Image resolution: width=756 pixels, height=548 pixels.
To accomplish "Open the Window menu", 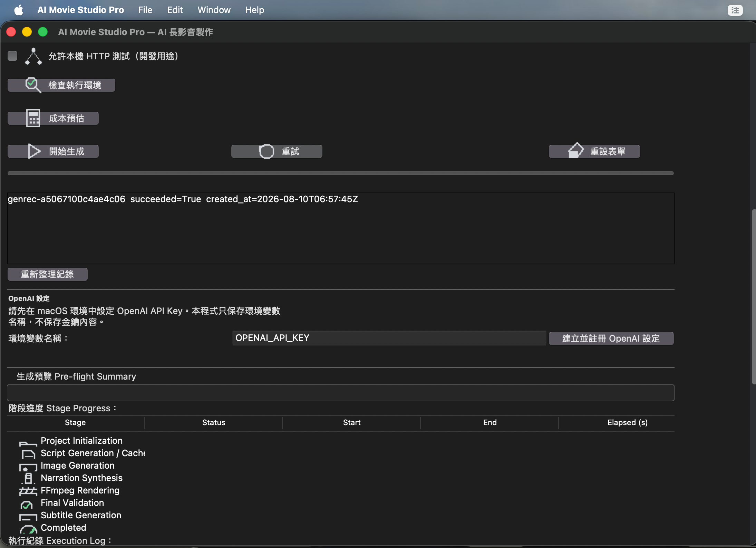I will tap(214, 10).
